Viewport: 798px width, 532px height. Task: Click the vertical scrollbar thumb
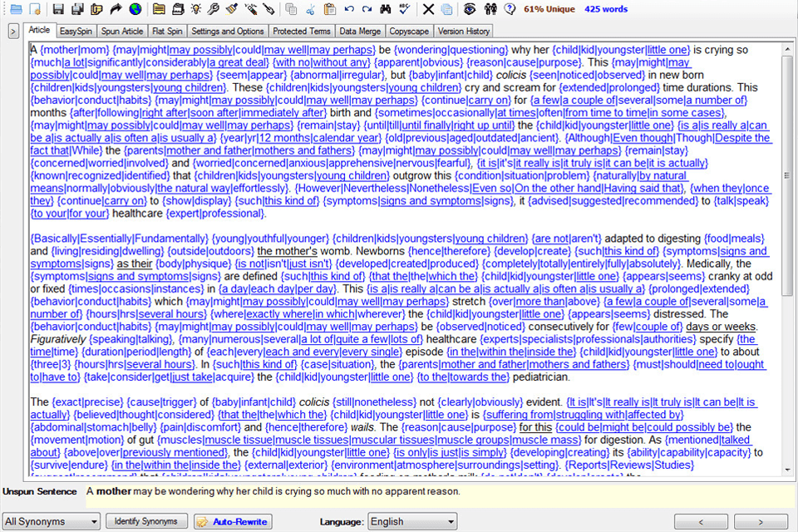pyautogui.click(x=787, y=175)
